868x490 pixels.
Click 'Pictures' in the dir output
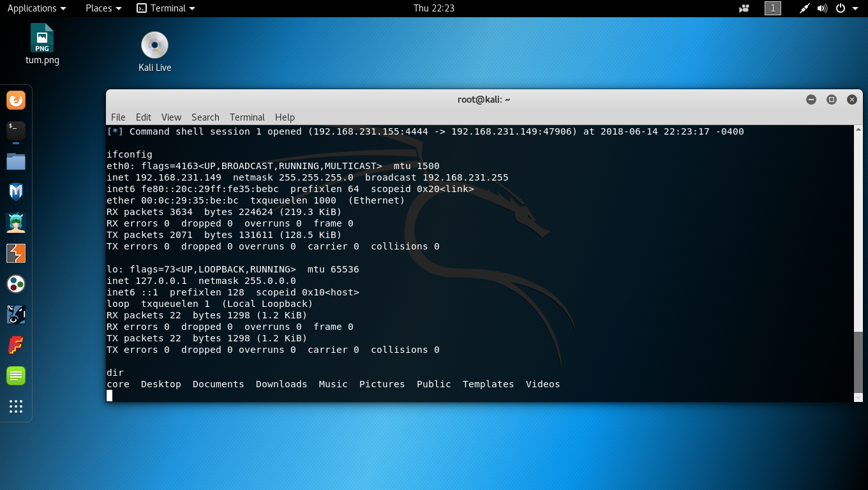coord(382,384)
